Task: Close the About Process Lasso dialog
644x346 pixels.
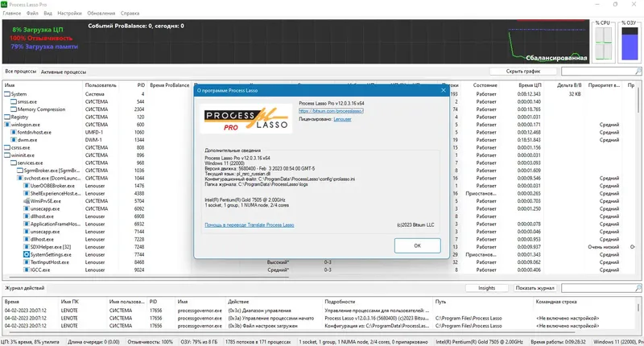Action: click(444, 90)
